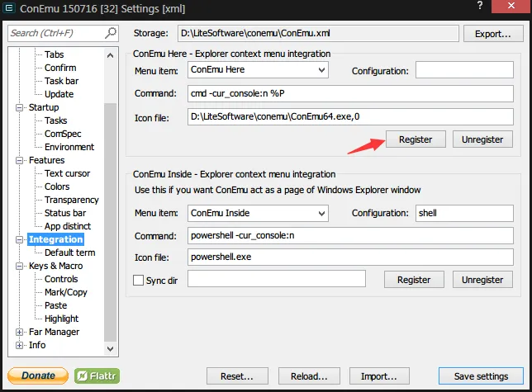Select Far Manager in the tree

(x=54, y=332)
